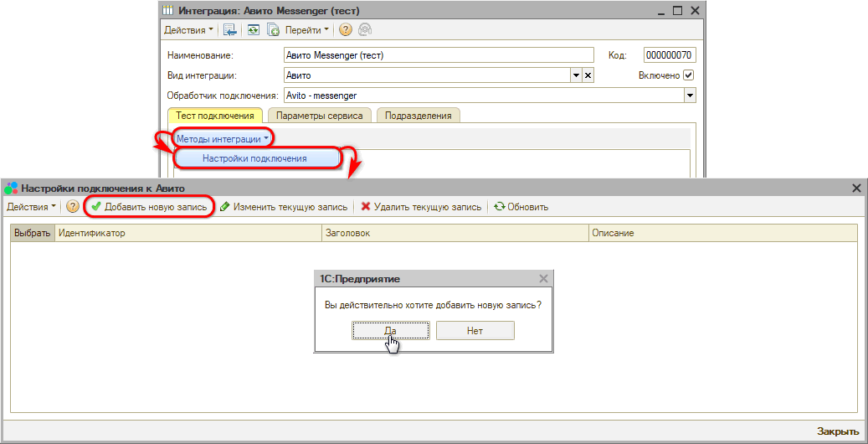Click the copy-document icon next to Перейти

click(x=272, y=30)
